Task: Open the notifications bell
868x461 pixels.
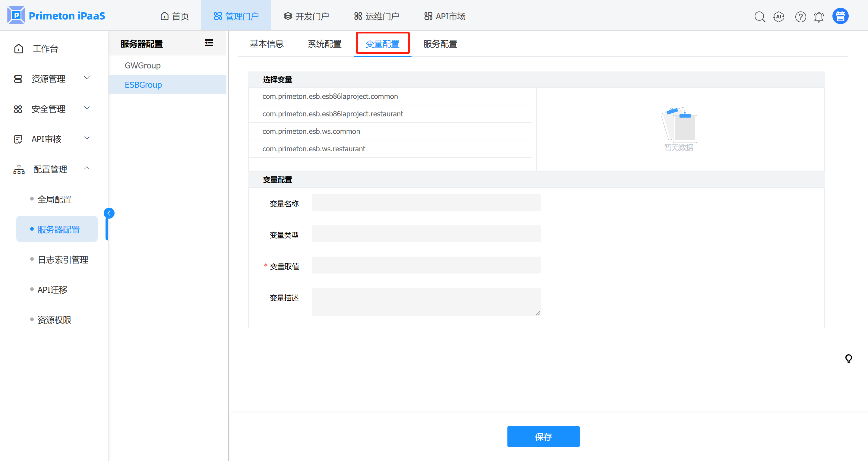Action: tap(819, 17)
